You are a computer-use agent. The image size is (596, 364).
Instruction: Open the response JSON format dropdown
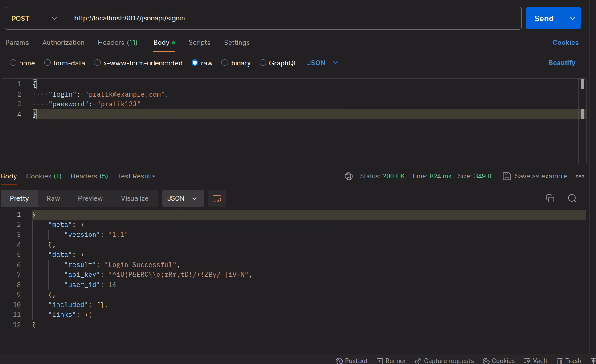click(x=183, y=198)
